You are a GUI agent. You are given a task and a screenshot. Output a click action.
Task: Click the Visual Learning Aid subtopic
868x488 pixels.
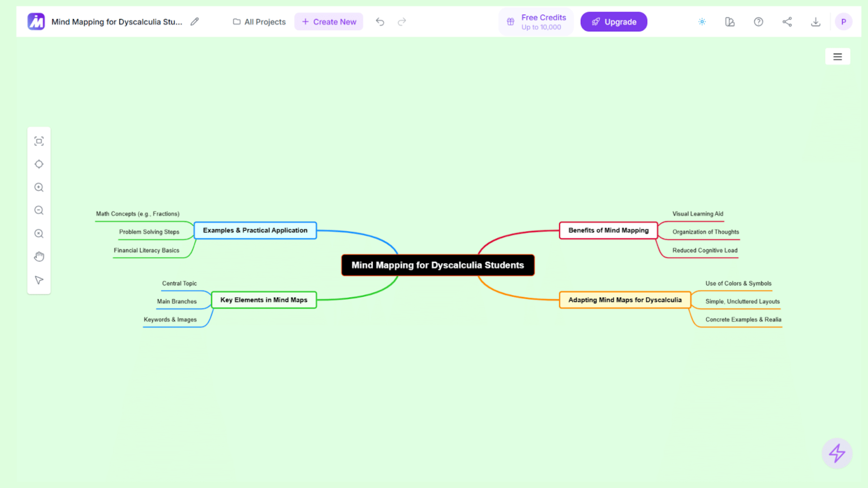(698, 214)
